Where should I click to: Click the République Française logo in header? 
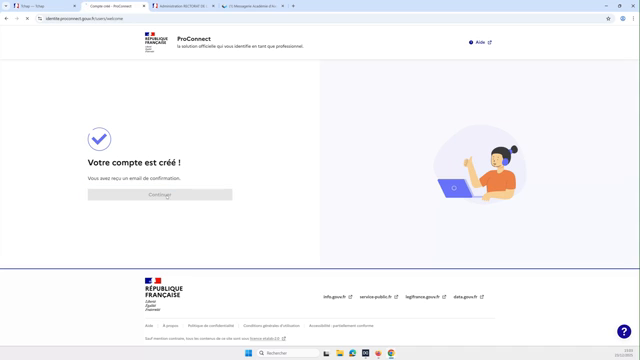click(156, 42)
